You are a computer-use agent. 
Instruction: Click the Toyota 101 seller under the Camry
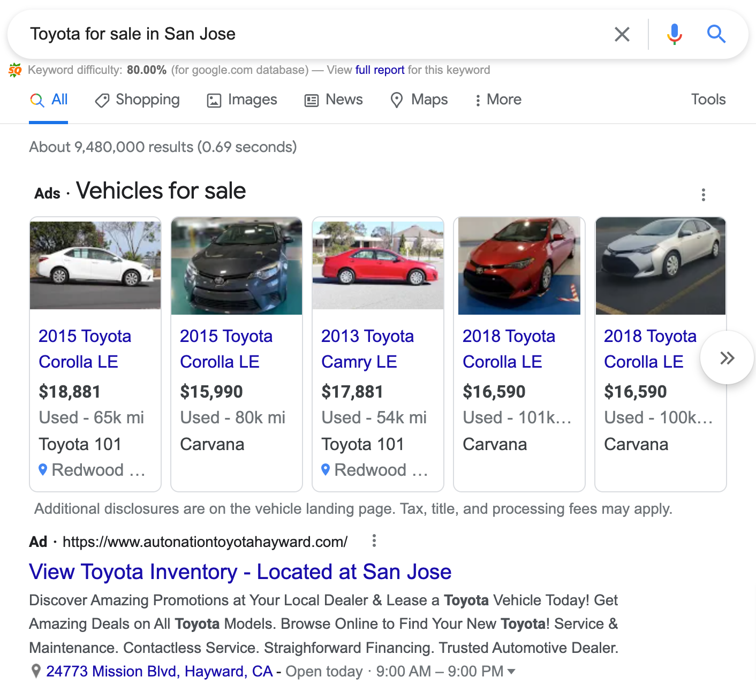[362, 444]
